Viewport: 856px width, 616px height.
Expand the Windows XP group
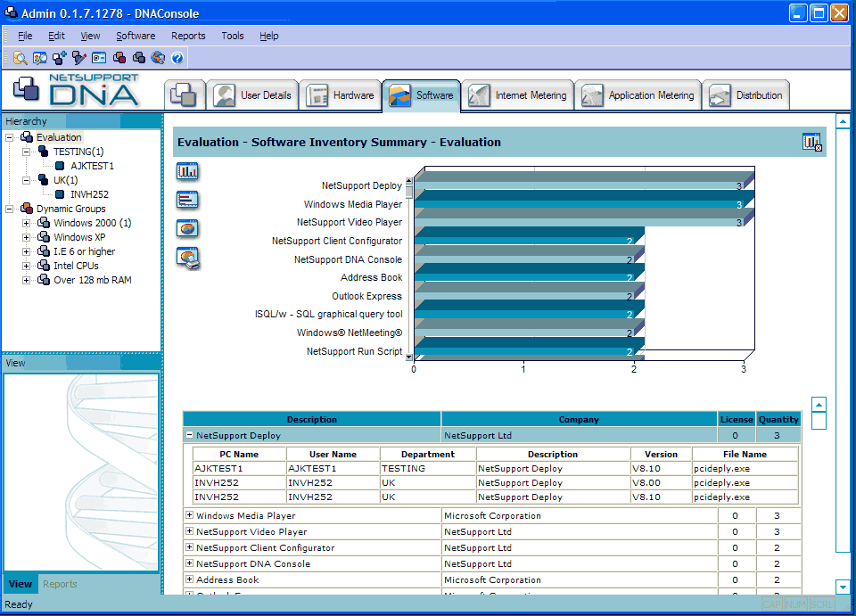click(26, 237)
